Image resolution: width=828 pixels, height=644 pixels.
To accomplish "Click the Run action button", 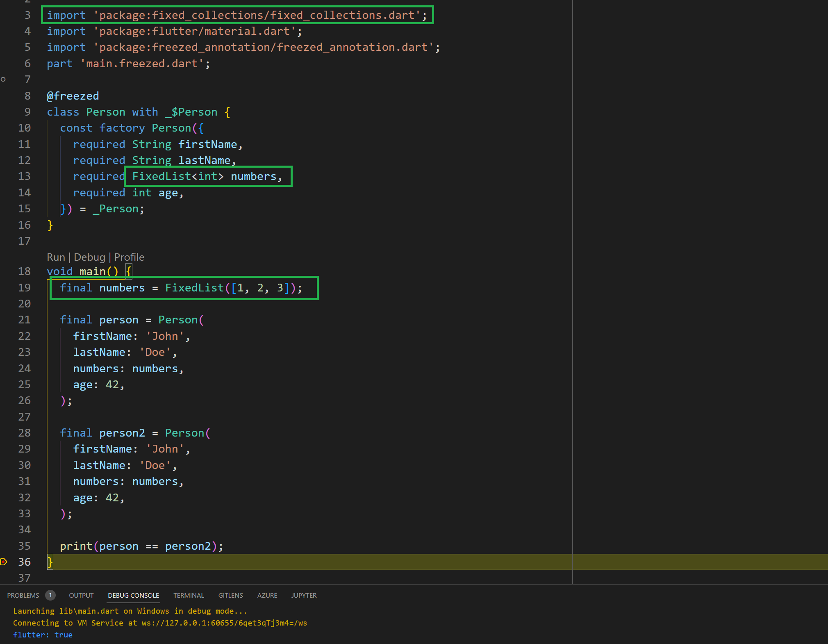I will [x=55, y=257].
